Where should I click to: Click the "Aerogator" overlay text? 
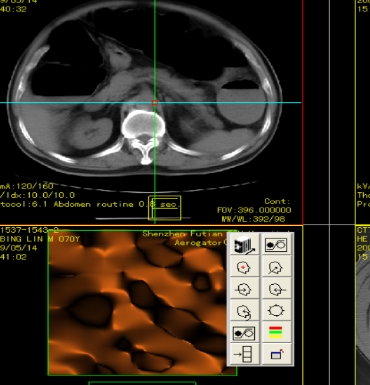pyautogui.click(x=198, y=243)
